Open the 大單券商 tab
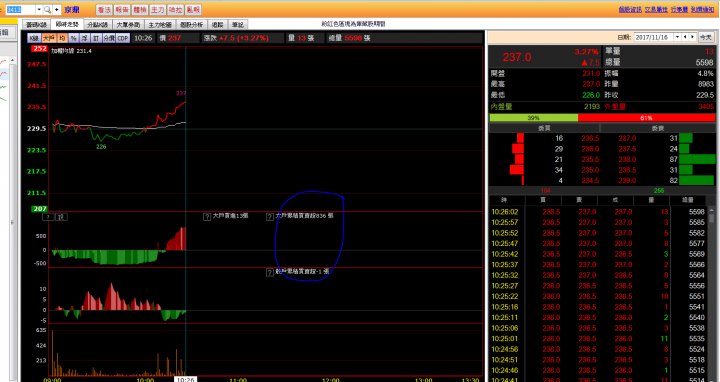This screenshot has height=382, width=720. 128,25
